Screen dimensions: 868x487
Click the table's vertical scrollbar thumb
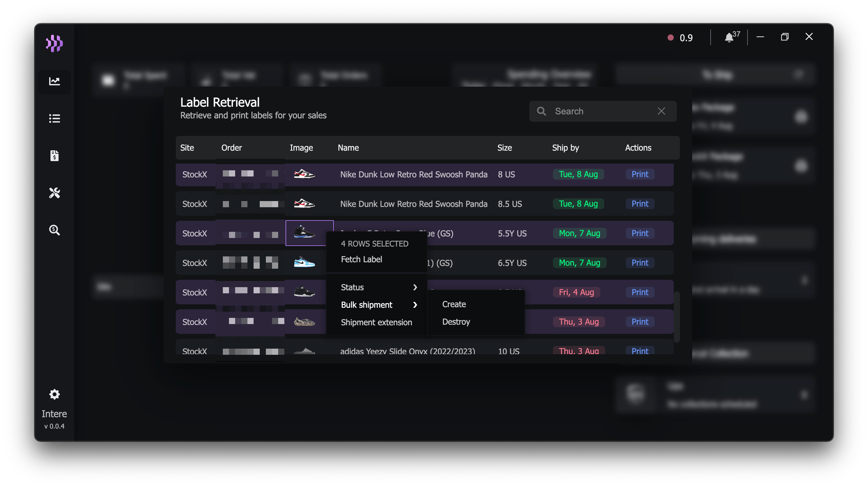pyautogui.click(x=676, y=317)
